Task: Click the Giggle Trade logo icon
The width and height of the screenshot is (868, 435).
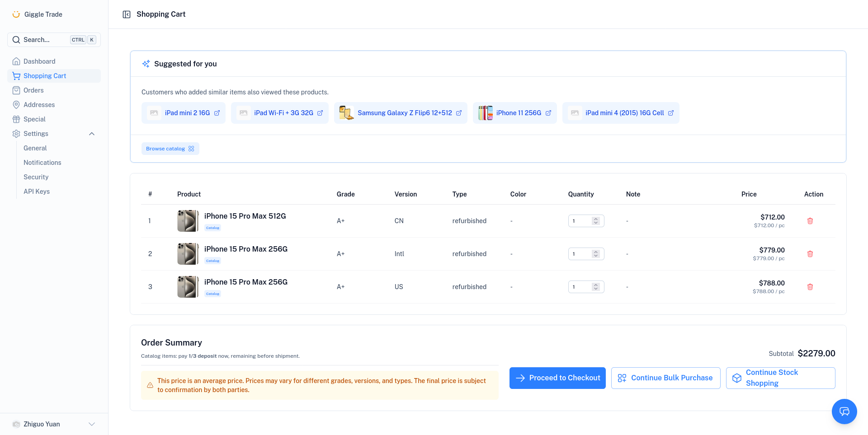Action: [16, 14]
